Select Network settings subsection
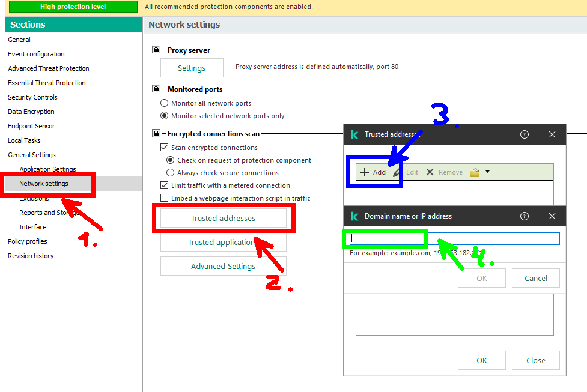 point(44,184)
